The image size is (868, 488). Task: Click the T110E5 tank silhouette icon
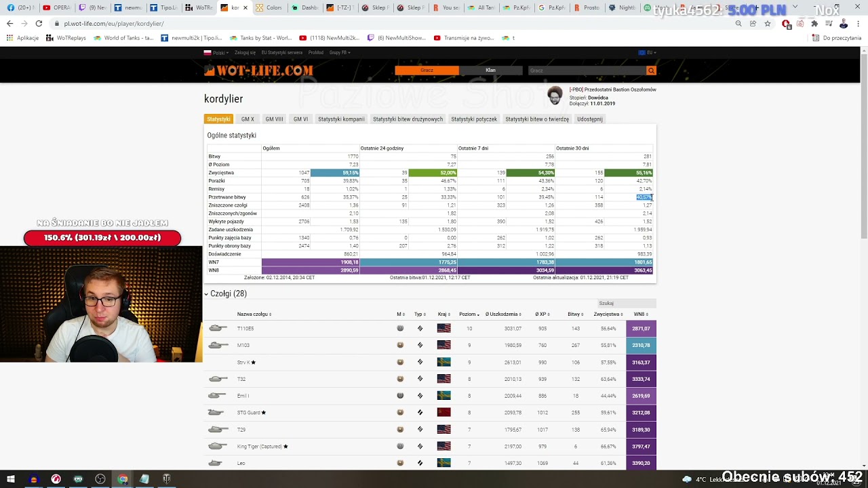coord(218,329)
